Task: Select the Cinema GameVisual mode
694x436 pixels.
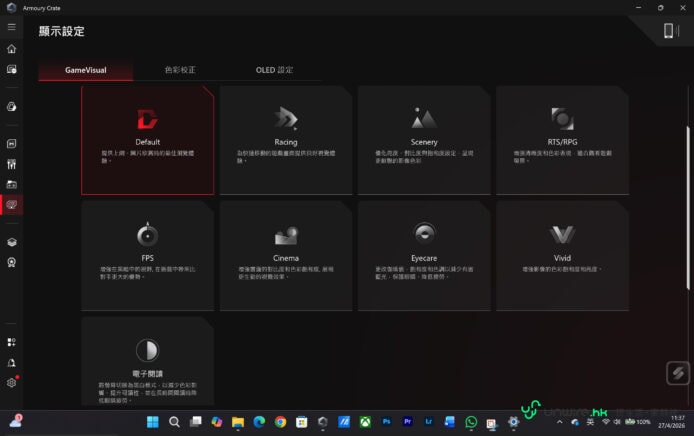Action: (x=286, y=256)
